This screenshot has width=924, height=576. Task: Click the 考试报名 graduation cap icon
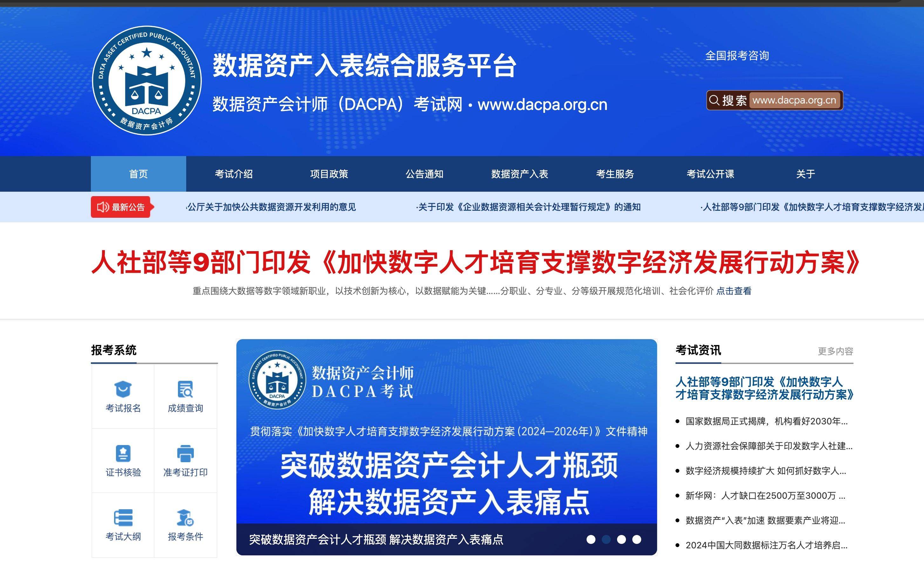click(123, 389)
